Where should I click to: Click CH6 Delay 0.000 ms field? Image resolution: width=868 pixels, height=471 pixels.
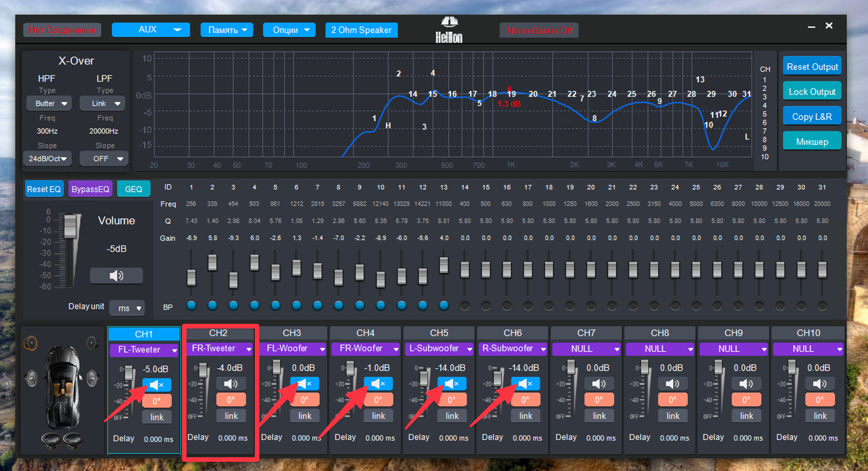click(527, 438)
